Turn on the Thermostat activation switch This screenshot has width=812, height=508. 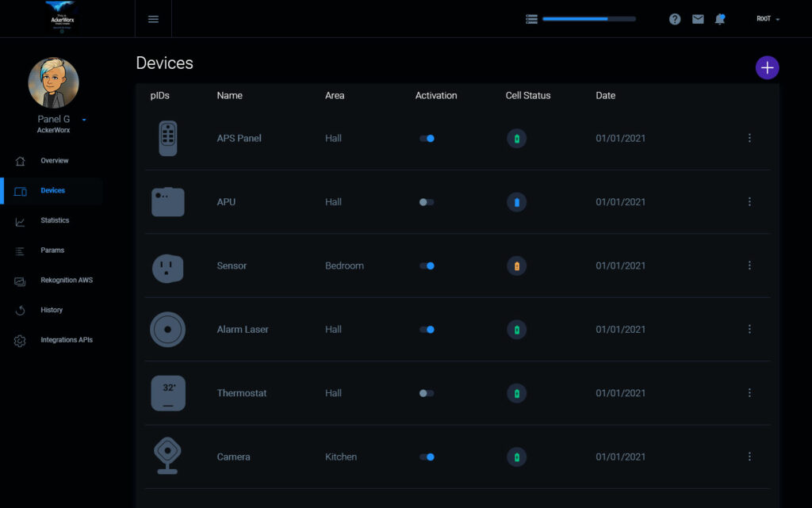click(427, 393)
